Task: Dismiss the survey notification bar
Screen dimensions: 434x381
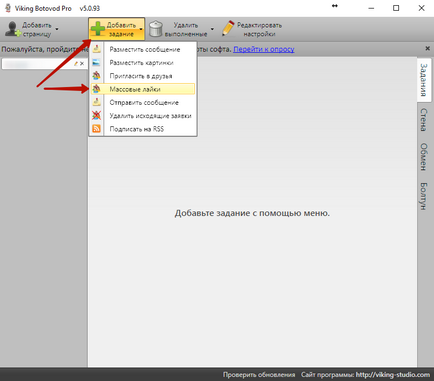Action: 428,49
